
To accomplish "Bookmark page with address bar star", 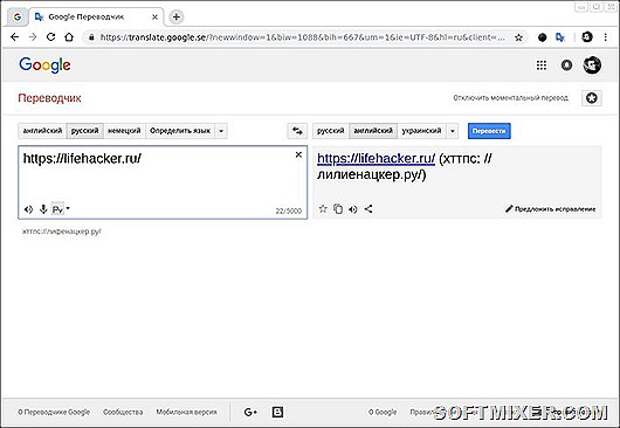I will pos(518,38).
